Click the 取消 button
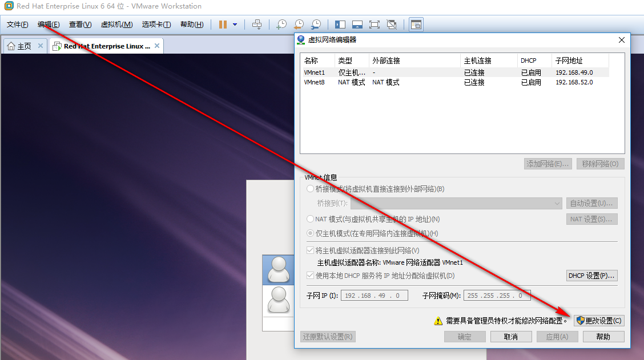The height and width of the screenshot is (360, 644). point(511,337)
